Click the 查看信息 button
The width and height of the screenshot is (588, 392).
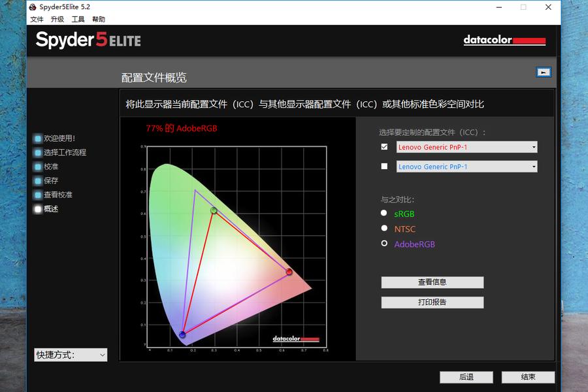click(x=433, y=282)
